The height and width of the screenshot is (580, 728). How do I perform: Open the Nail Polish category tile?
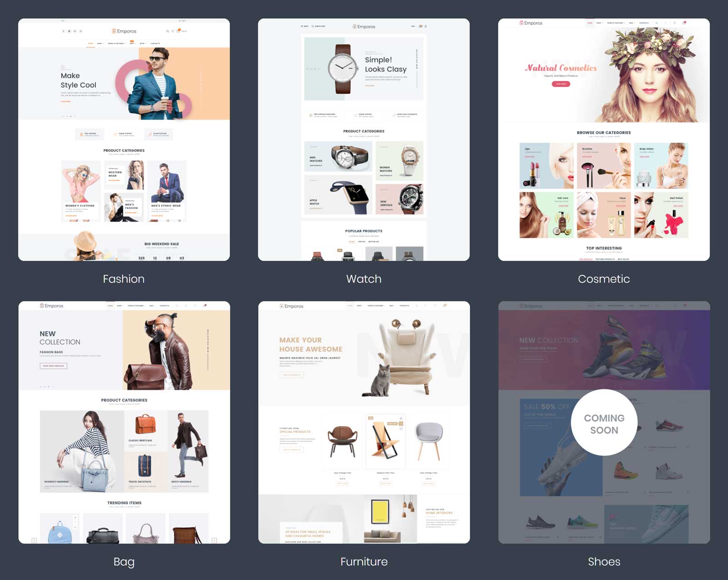(x=661, y=215)
